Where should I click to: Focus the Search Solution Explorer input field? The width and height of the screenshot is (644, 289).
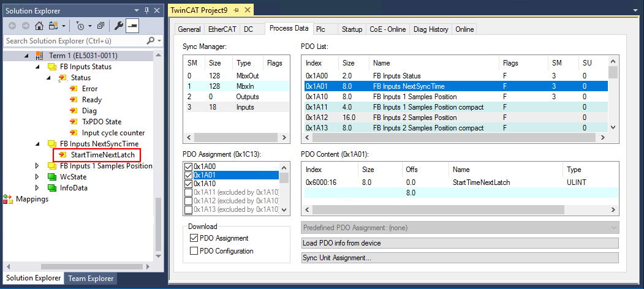click(x=75, y=40)
